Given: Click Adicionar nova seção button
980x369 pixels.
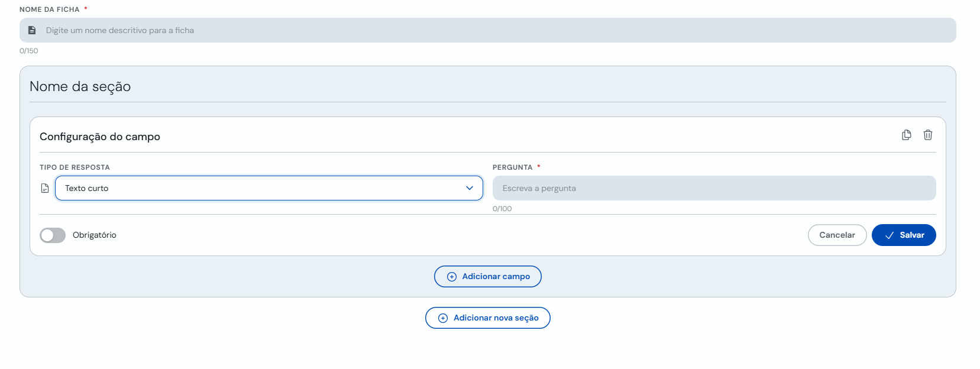Looking at the screenshot, I should (488, 318).
